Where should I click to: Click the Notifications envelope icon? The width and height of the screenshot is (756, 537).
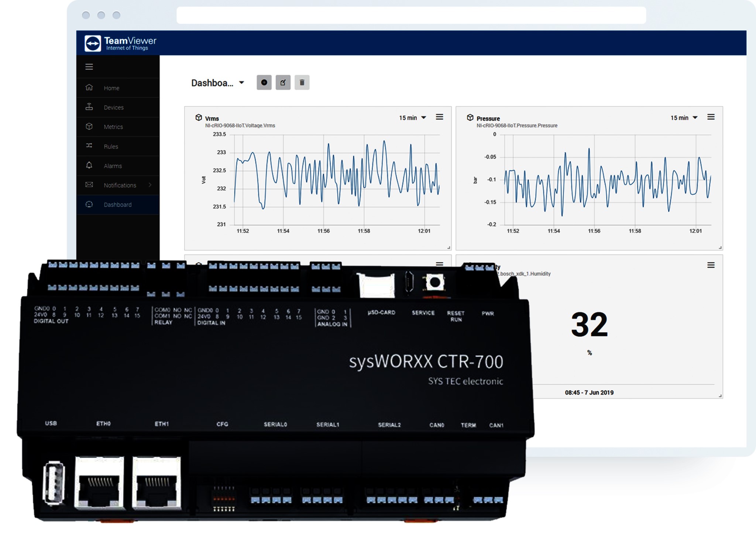[x=89, y=185]
